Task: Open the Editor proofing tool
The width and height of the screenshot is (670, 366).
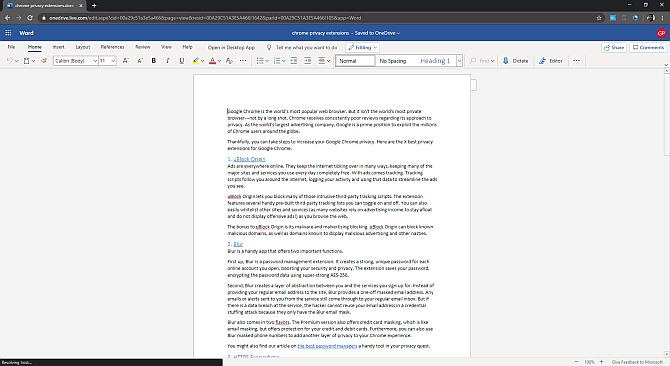Action: coord(550,61)
